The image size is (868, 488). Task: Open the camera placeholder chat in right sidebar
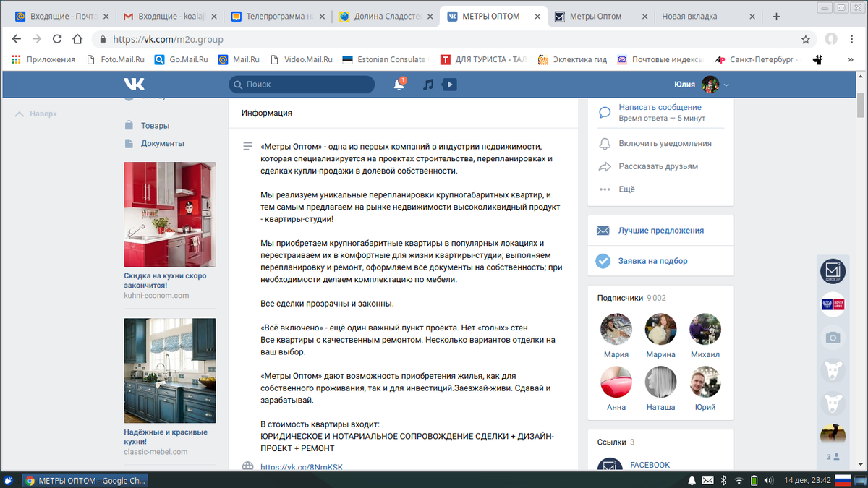833,338
